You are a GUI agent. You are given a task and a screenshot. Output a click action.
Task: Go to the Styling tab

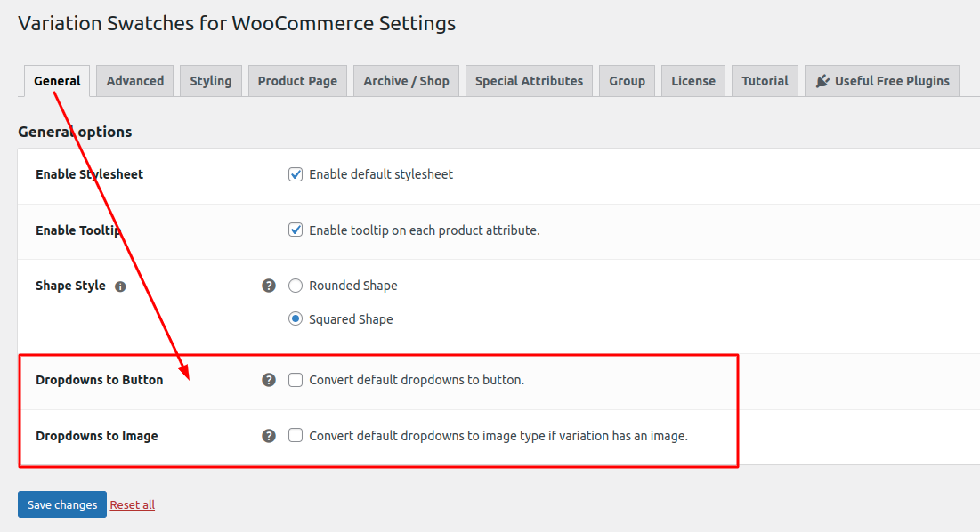[x=211, y=81]
